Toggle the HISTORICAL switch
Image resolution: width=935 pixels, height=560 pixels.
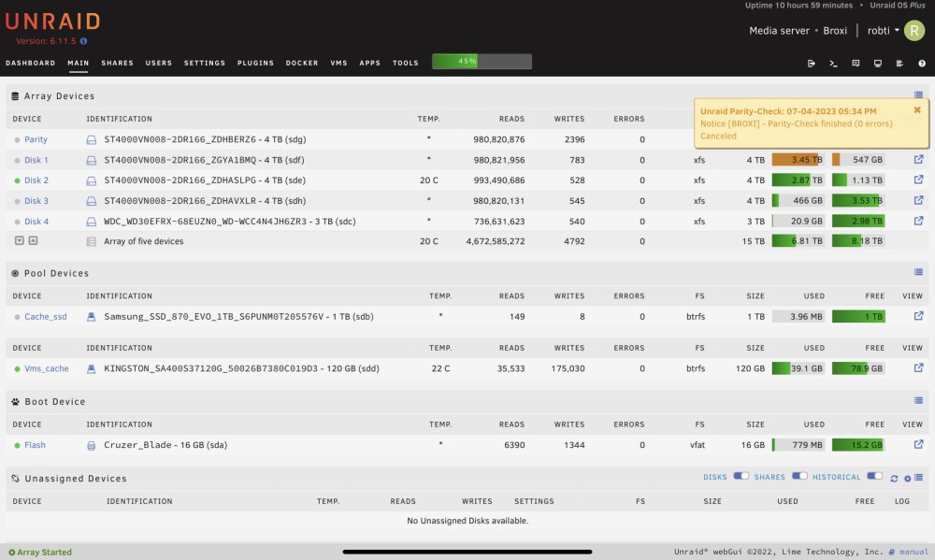point(875,476)
